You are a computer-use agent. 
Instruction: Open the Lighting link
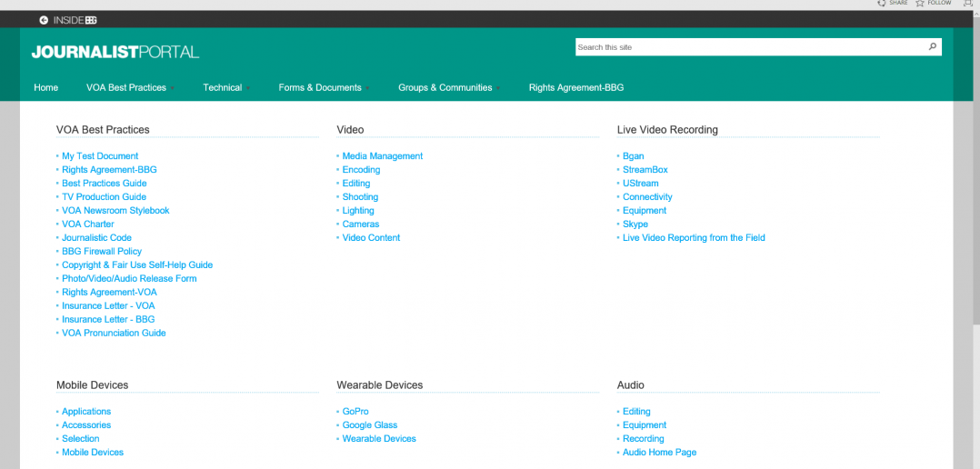click(x=358, y=211)
